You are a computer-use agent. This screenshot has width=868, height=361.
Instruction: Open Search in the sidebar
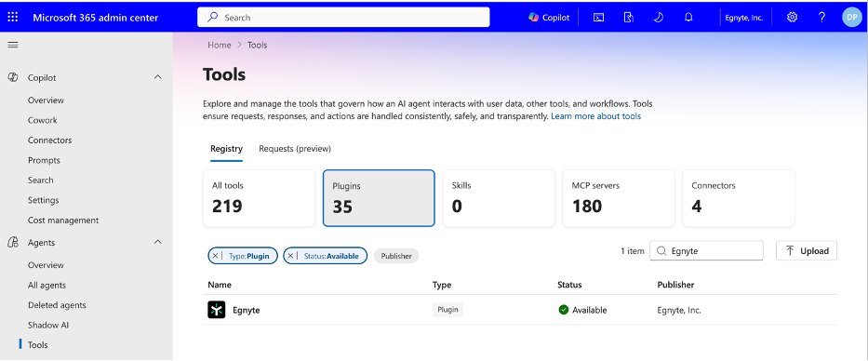[40, 180]
